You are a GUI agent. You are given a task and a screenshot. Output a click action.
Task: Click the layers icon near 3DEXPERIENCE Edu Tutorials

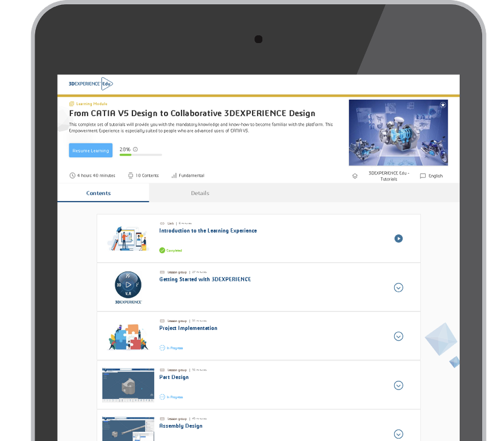(355, 176)
